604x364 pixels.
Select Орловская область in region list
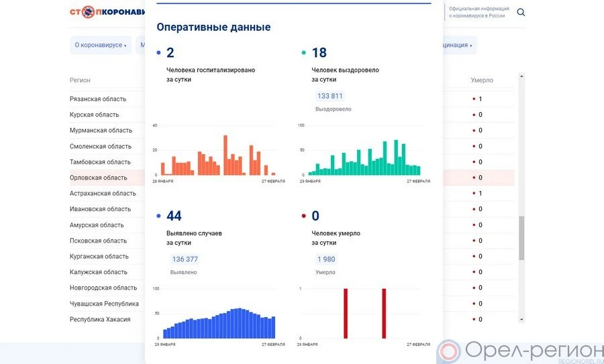(x=98, y=178)
